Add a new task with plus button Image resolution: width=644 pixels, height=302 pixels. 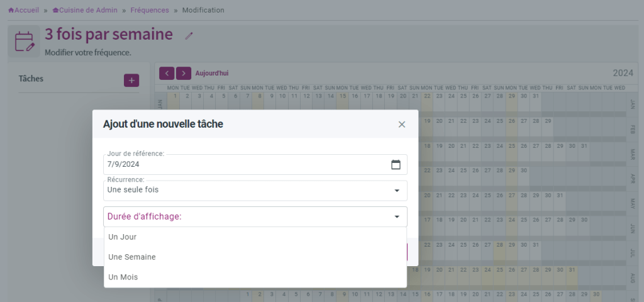(131, 80)
